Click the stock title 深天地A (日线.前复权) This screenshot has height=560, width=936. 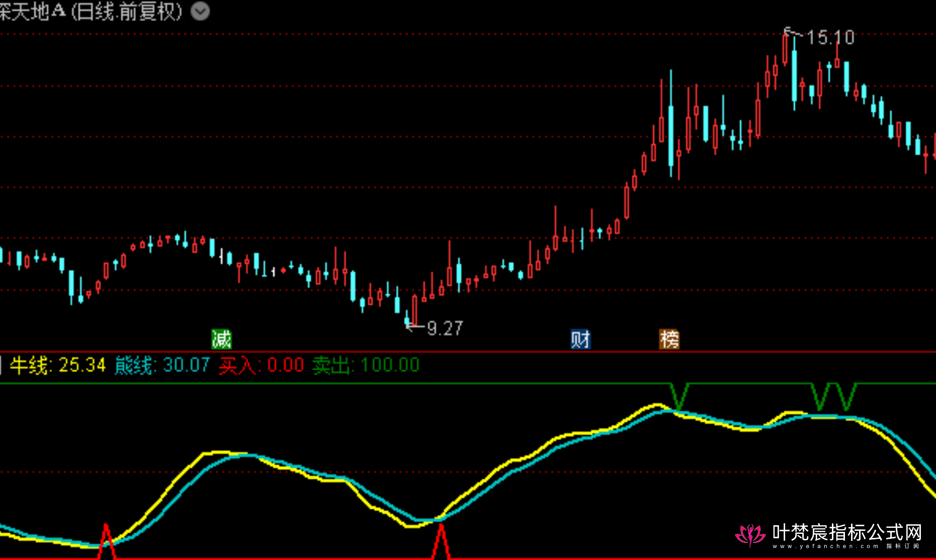[91, 11]
